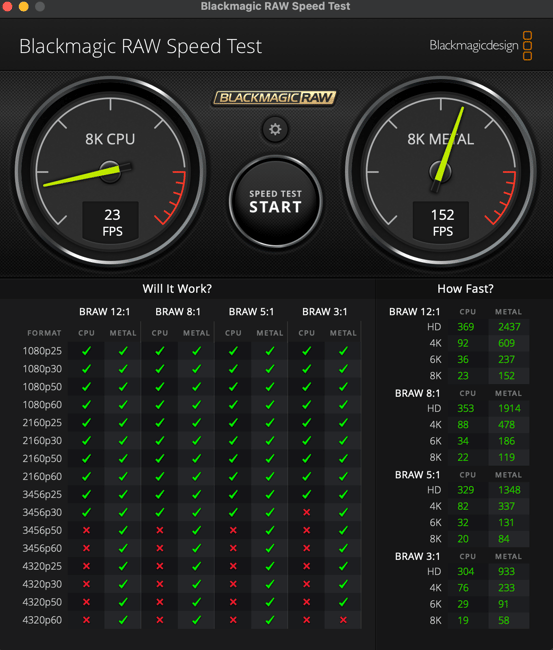Image resolution: width=553 pixels, height=650 pixels.
Task: Select the 4320p60 format row label
Action: click(x=42, y=620)
